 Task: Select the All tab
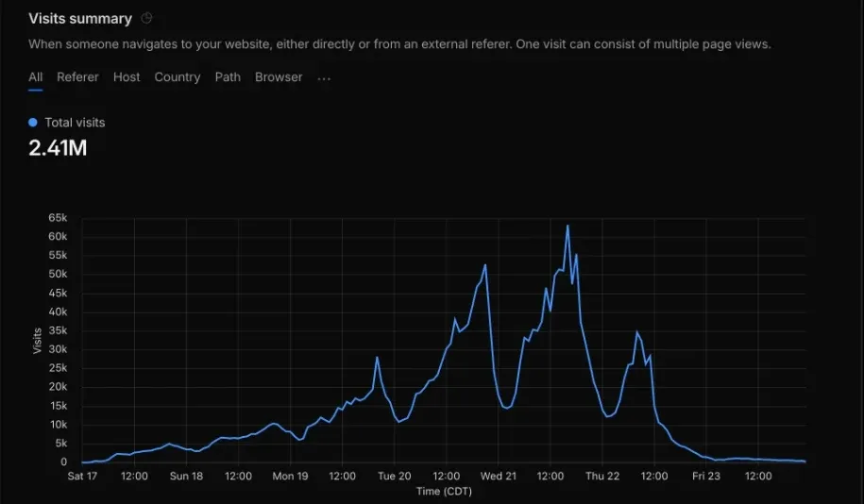35,77
